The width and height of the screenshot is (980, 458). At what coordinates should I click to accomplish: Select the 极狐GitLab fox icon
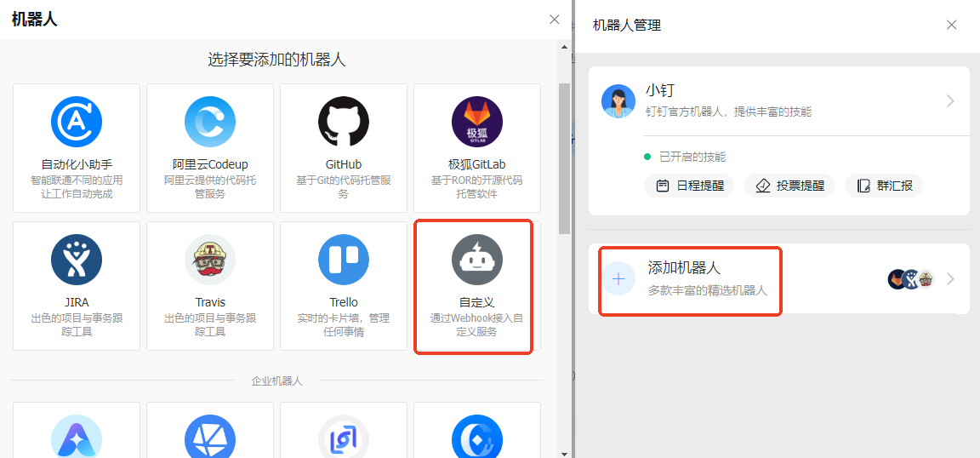tap(477, 122)
